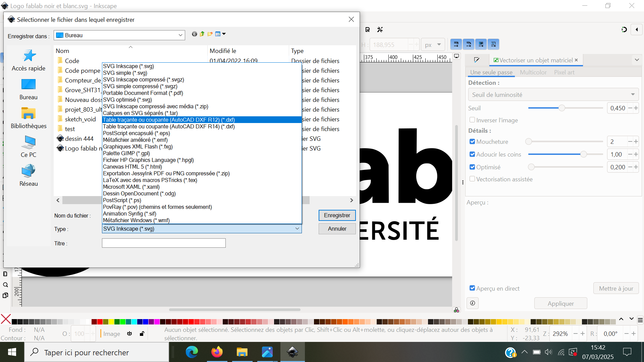The height and width of the screenshot is (362, 644).
Task: Open preferences wrench icon in Inkscape toolbar
Action: 380,29
